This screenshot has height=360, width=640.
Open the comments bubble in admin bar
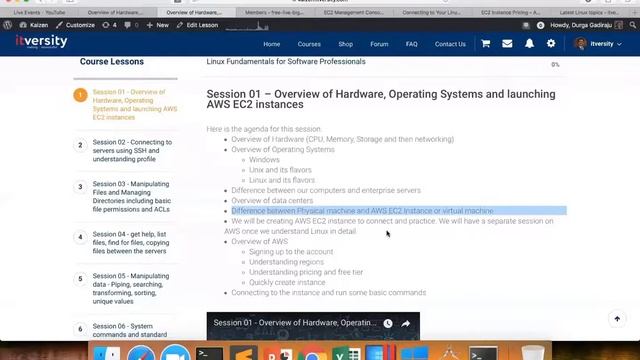[131, 25]
